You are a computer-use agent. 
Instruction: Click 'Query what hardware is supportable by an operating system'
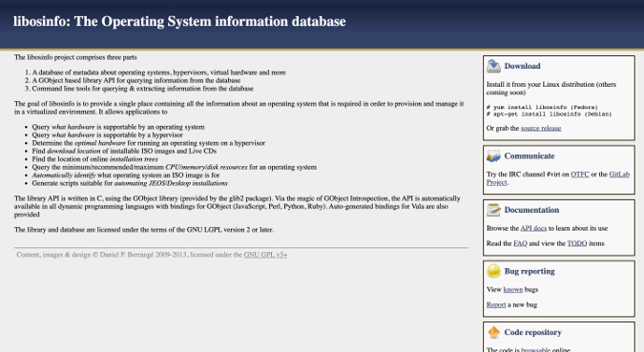point(118,127)
